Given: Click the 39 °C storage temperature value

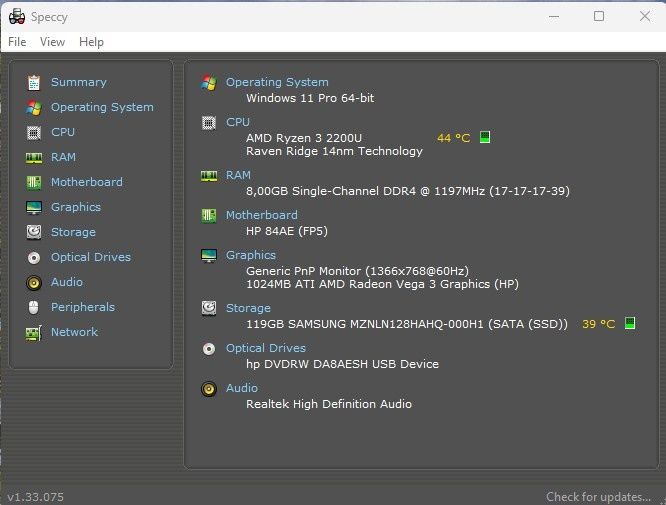Looking at the screenshot, I should 598,324.
